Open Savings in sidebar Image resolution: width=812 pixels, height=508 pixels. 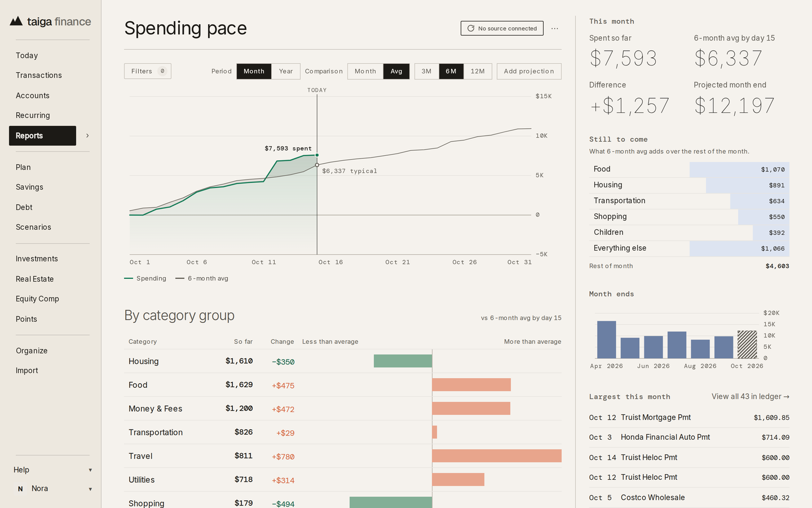coord(29,187)
